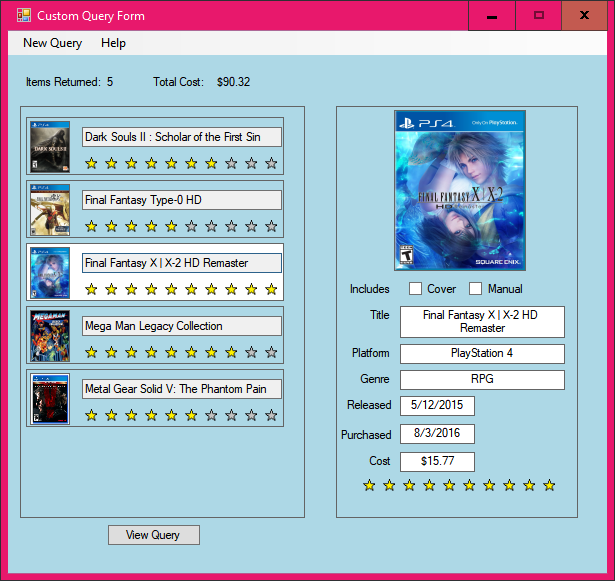Click sixth star of Metal Gear Solid V rating
This screenshot has height=581, width=615.
tap(191, 415)
